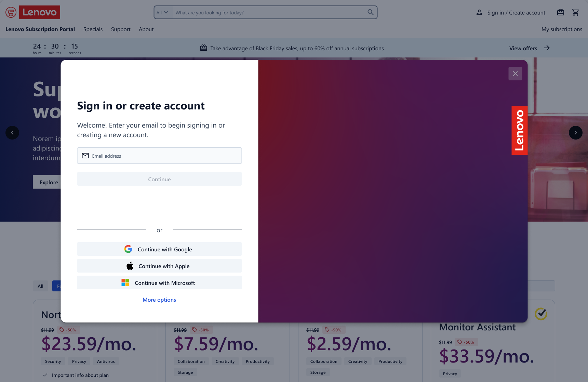Choose Continue with Microsoft
This screenshot has height=382, width=588.
[x=159, y=282]
